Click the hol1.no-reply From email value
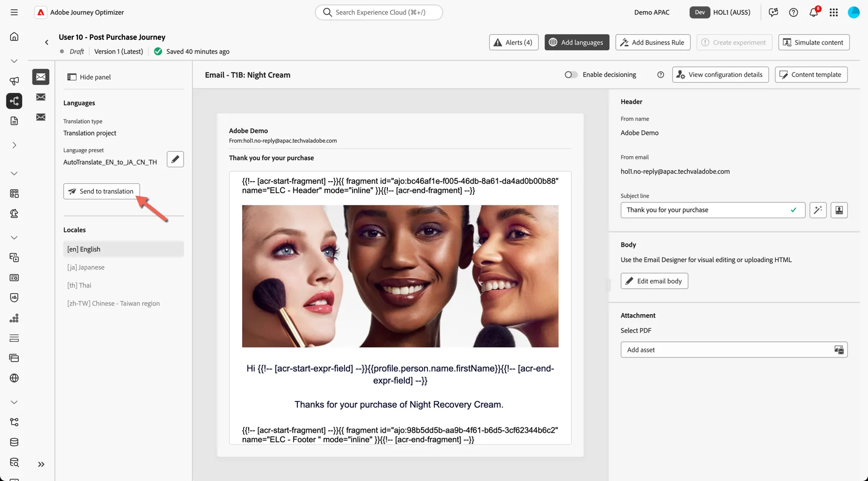 pos(675,171)
